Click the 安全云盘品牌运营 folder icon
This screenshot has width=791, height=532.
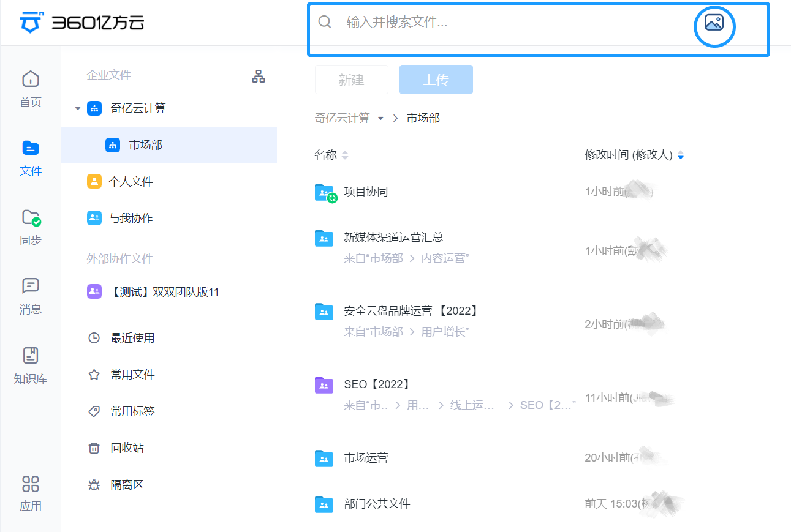coord(324,311)
